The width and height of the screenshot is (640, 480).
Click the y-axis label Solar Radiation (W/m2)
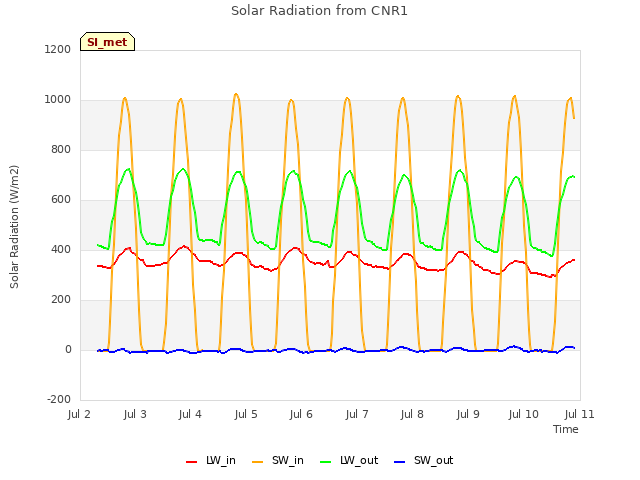click(14, 227)
